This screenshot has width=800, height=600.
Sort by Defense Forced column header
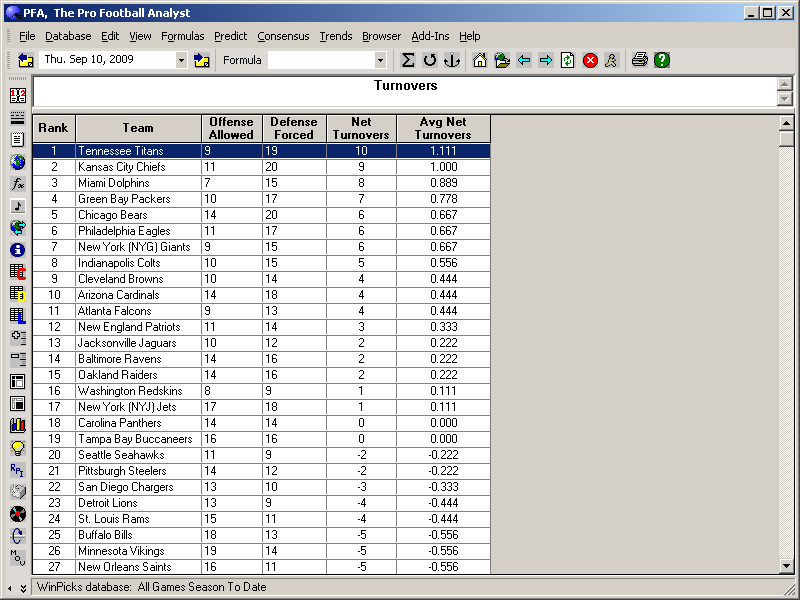(294, 128)
